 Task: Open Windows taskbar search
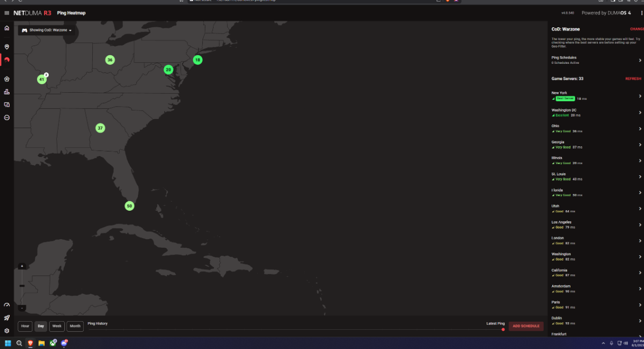[x=19, y=343]
